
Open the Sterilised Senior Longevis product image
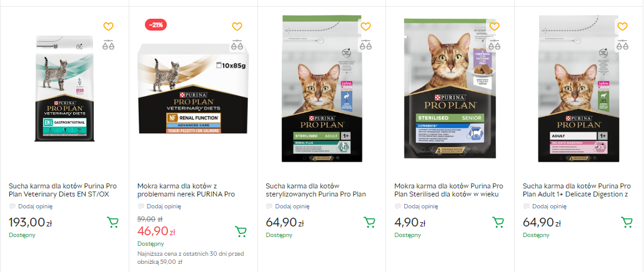pos(449,90)
